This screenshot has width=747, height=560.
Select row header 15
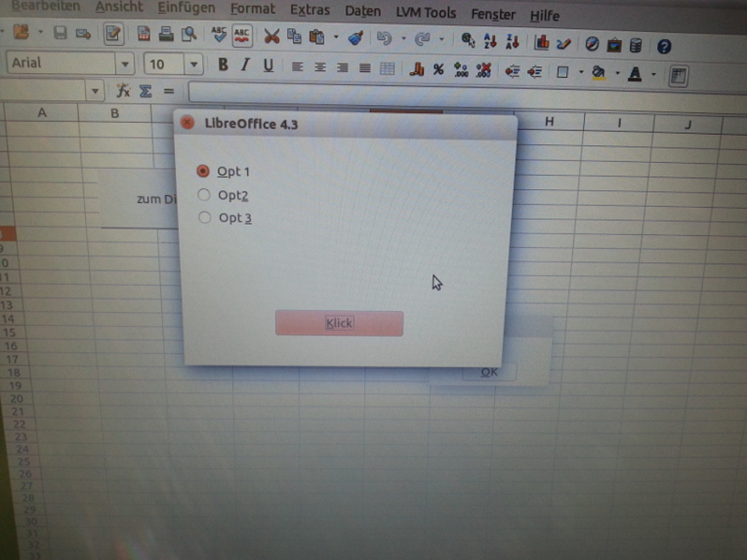(9, 333)
